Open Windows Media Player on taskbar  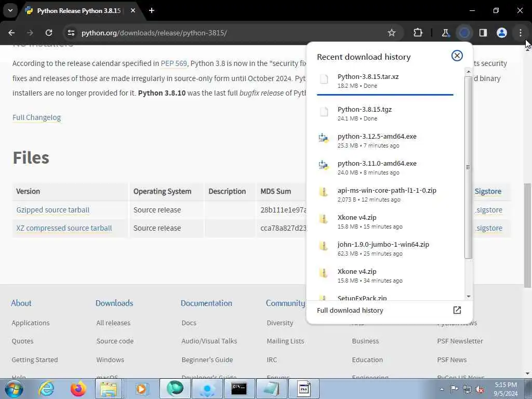click(x=141, y=389)
